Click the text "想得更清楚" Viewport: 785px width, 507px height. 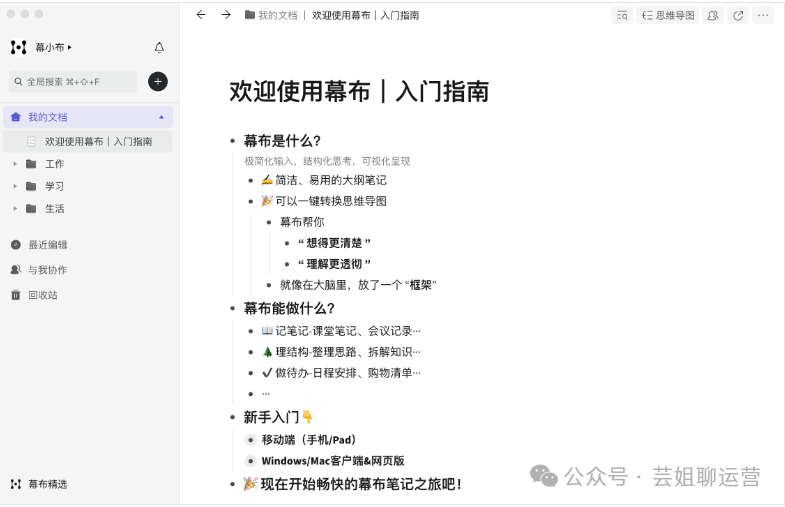[x=334, y=243]
